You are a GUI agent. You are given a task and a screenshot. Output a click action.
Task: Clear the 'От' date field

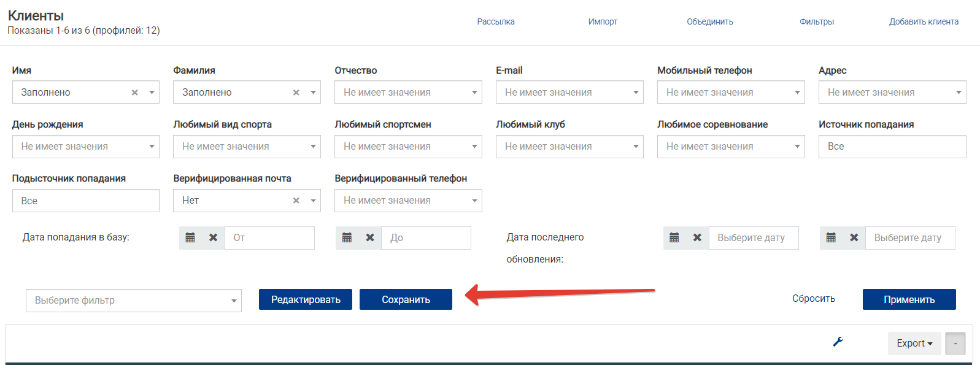[x=213, y=238]
